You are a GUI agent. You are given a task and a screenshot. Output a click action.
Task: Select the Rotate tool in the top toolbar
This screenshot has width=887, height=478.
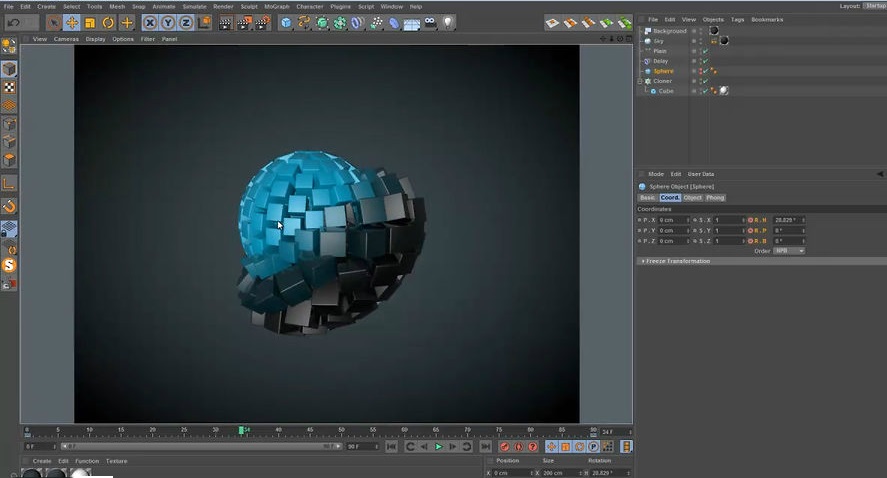(108, 22)
